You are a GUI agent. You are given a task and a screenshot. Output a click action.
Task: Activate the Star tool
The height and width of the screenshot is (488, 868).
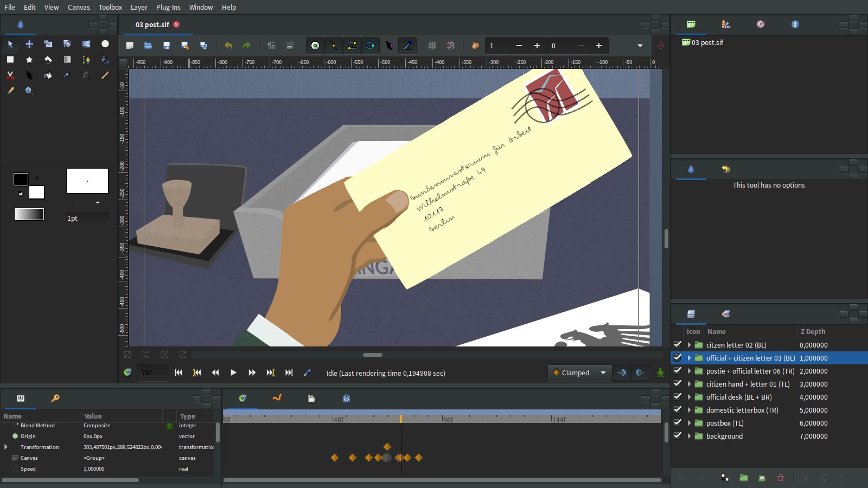(x=29, y=60)
